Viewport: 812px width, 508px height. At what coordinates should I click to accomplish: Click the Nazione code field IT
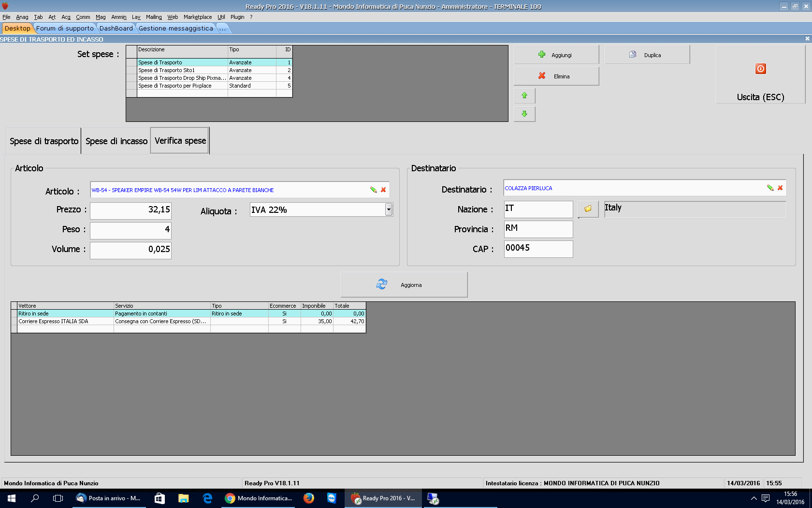pos(538,209)
